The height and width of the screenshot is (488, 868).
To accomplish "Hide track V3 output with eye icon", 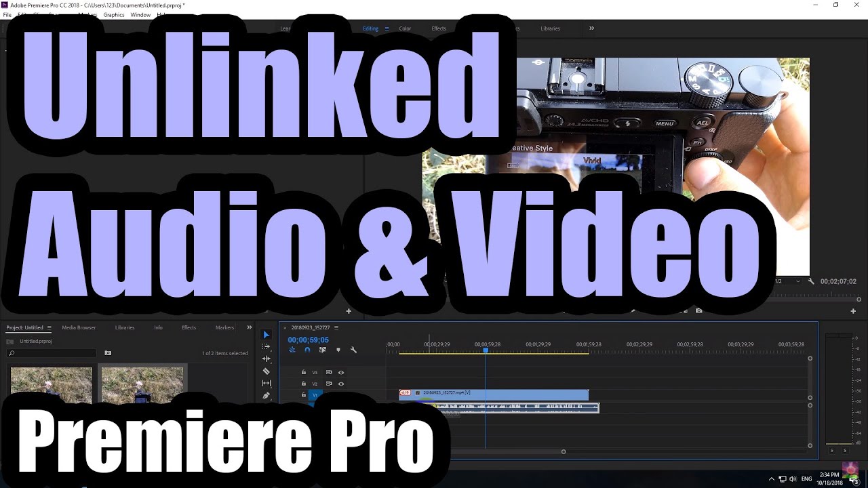I will 341,372.
